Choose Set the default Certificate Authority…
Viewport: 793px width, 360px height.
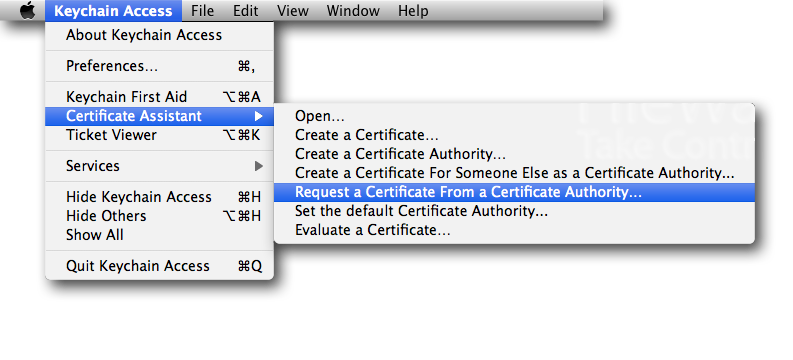(514, 211)
